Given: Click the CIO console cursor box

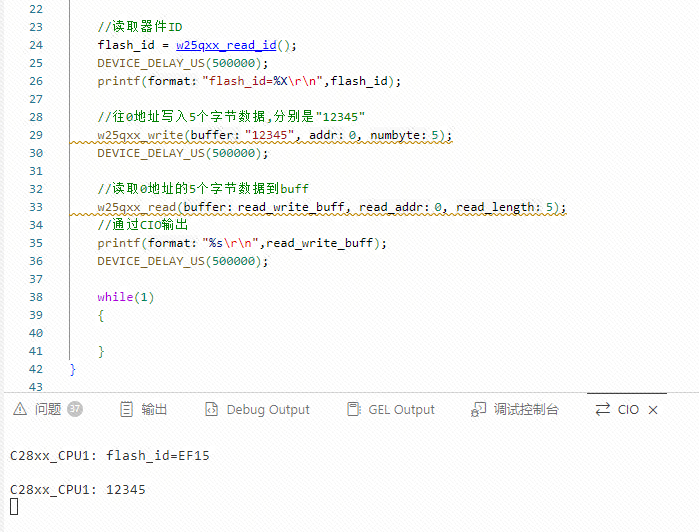Looking at the screenshot, I should [14, 507].
